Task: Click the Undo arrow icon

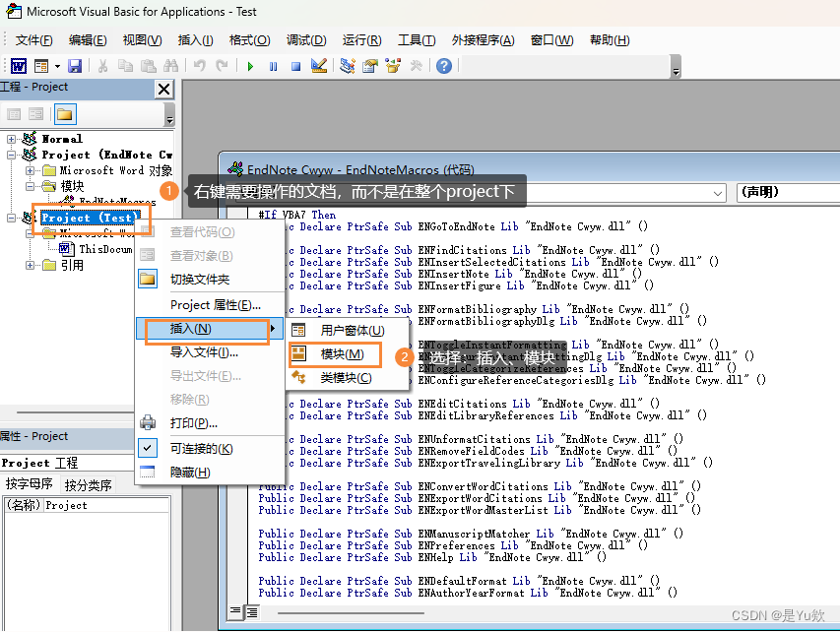Action: point(200,66)
